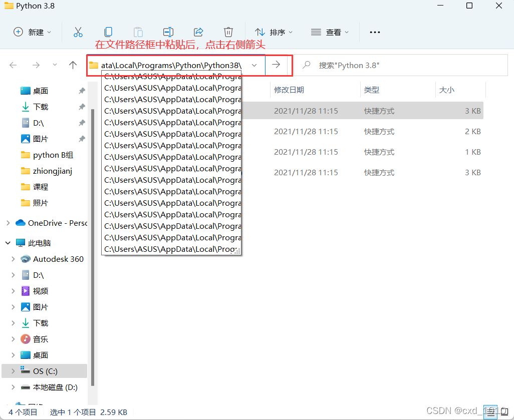
Task: Click the 音乐 music note icon
Action: click(25, 339)
